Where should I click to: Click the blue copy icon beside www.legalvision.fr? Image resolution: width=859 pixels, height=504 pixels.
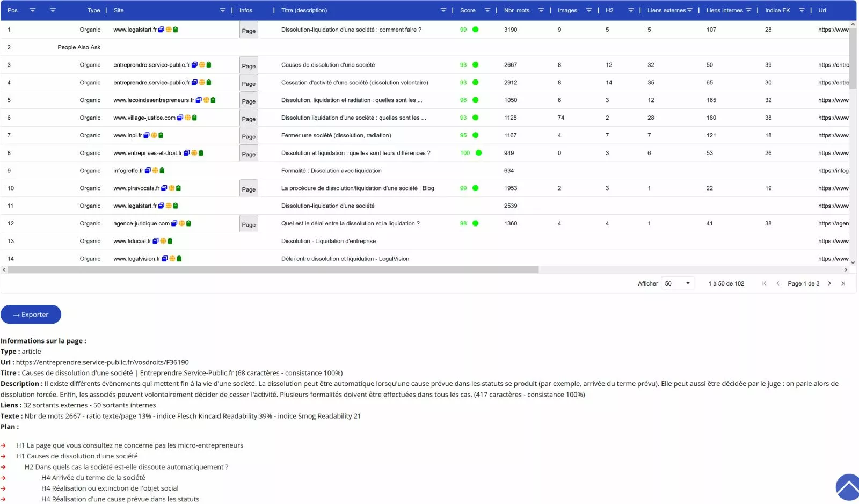tap(165, 259)
